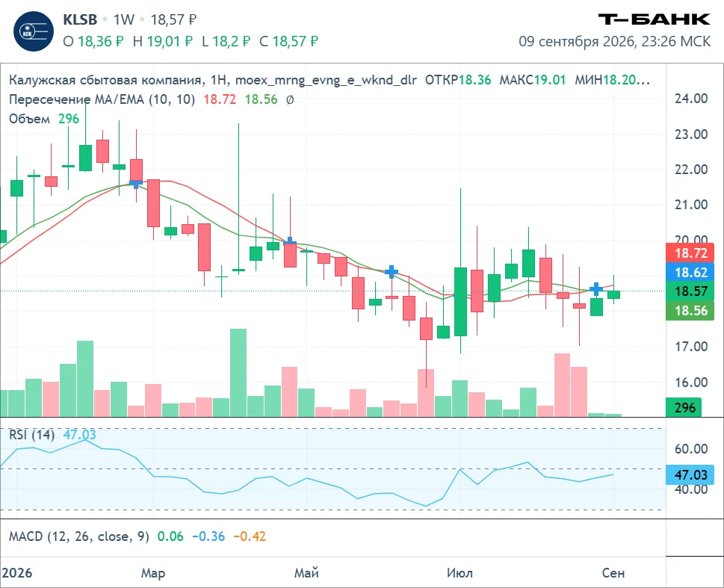Click the ОТКР 18.36 legend value

click(x=457, y=80)
